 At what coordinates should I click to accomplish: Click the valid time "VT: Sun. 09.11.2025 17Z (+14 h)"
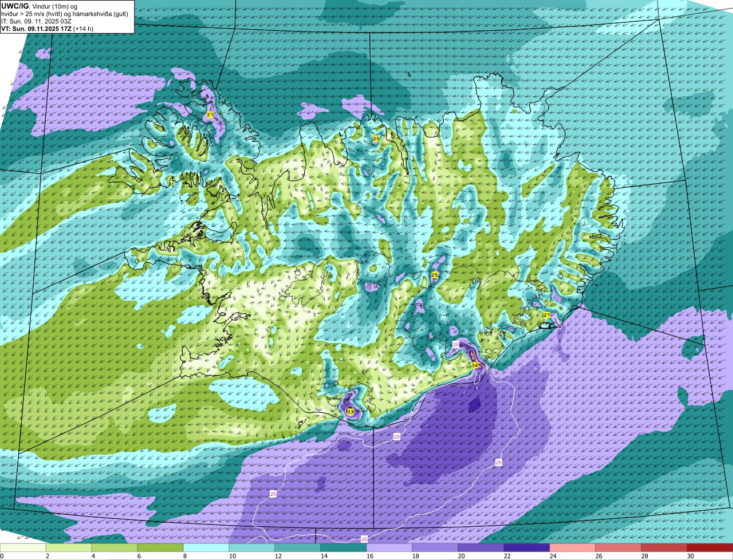pos(48,29)
